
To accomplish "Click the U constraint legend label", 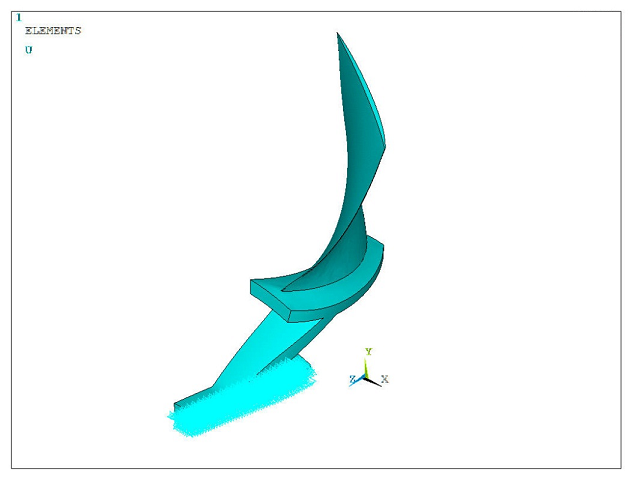I will click(29, 50).
